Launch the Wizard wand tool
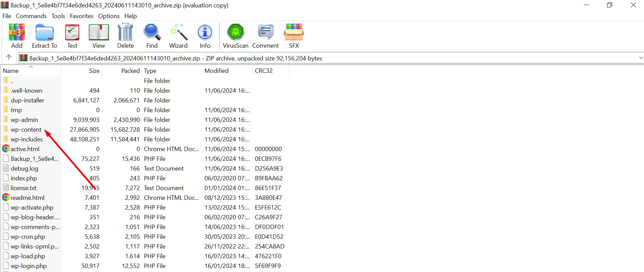The width and height of the screenshot is (644, 272). [x=178, y=36]
